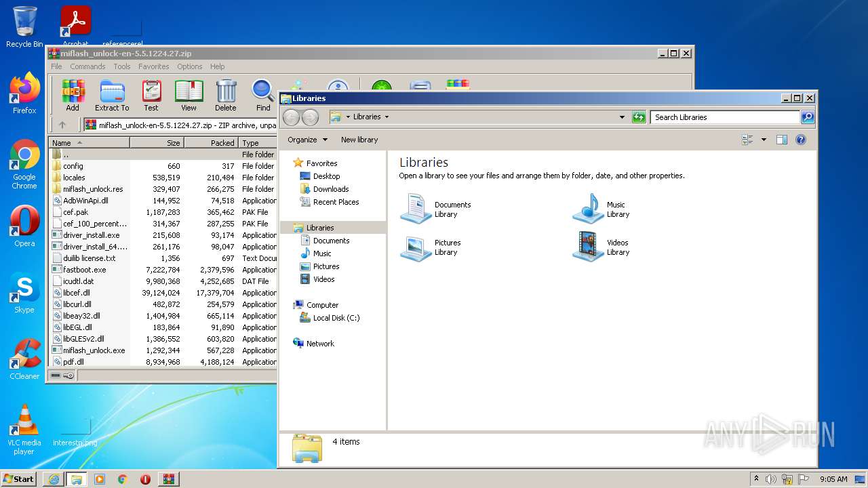Expand view options dropdown arrow
This screenshot has height=488, width=868.
pyautogui.click(x=764, y=140)
